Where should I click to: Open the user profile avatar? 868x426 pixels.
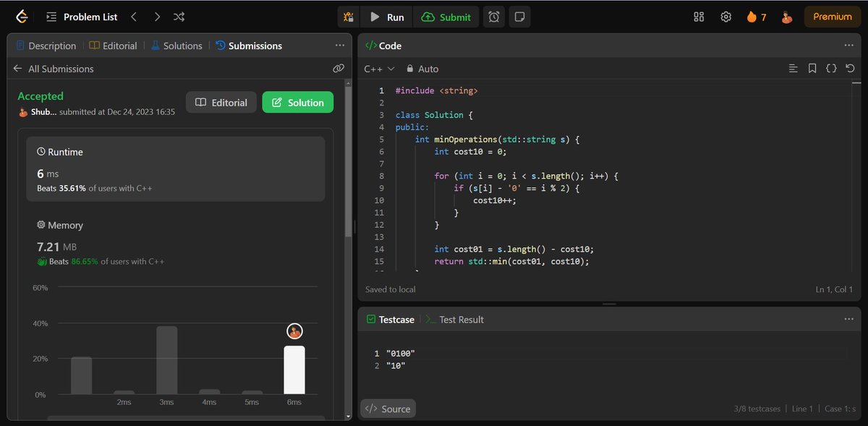tap(787, 17)
